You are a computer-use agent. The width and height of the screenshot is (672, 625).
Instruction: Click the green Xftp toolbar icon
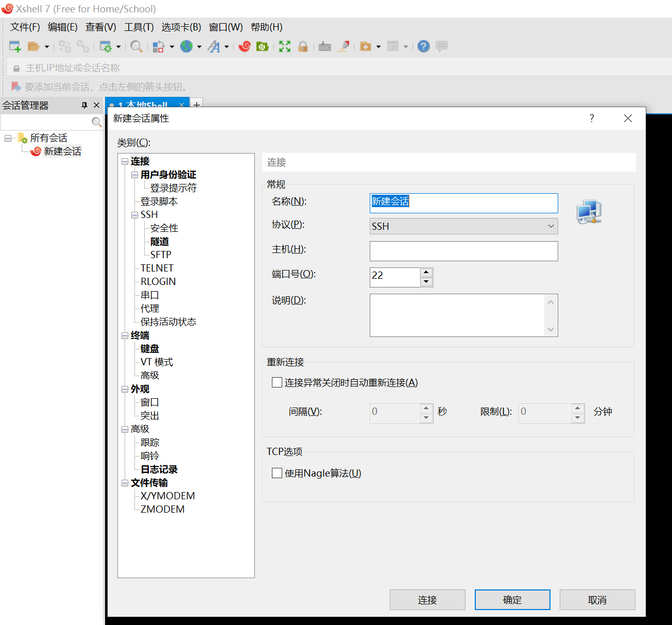(263, 46)
